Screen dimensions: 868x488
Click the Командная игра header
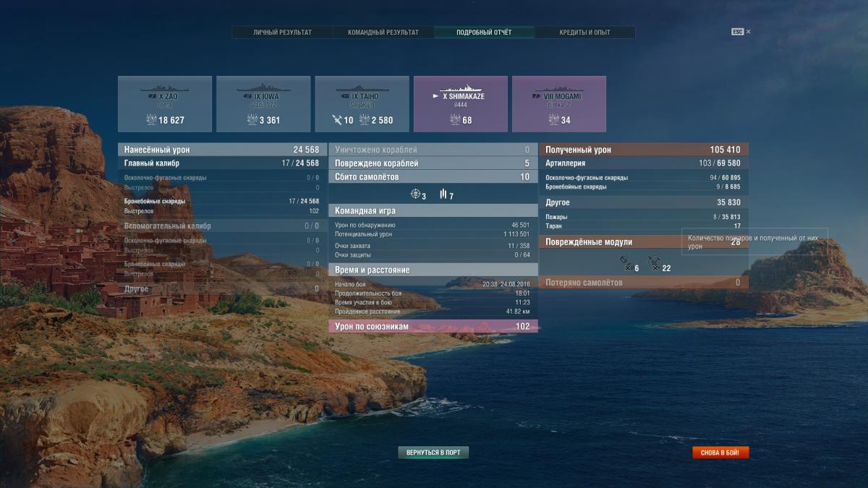coord(433,210)
